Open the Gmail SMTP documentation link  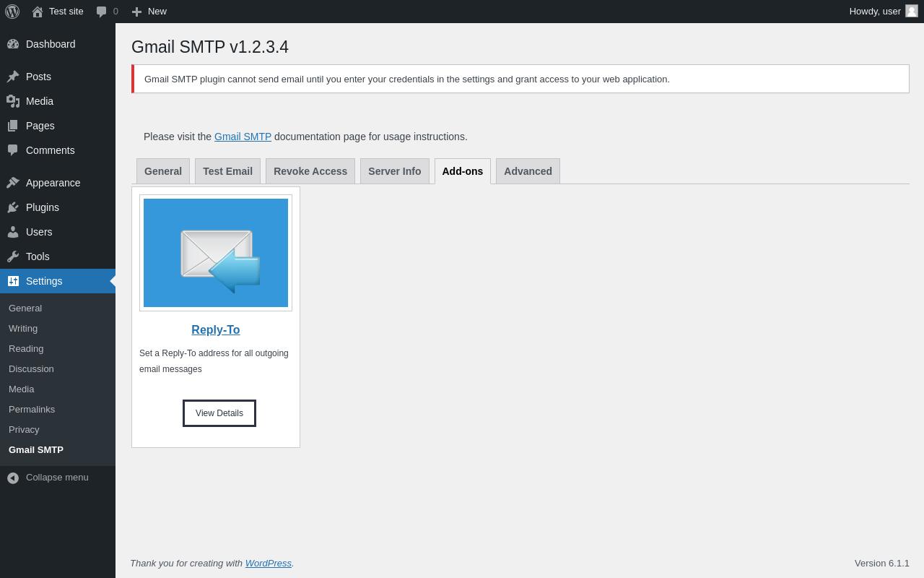pos(243,137)
